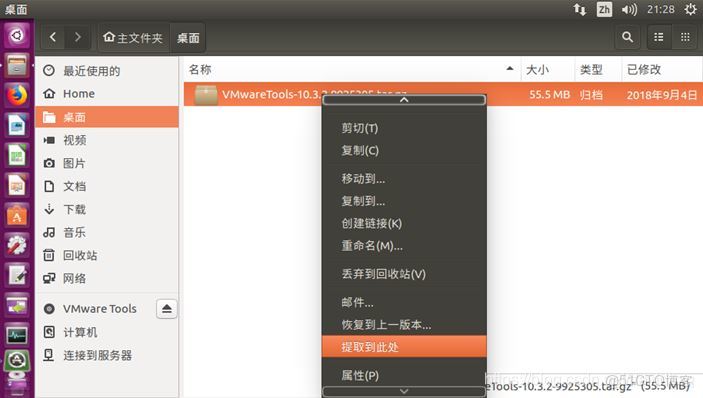Open system power gear menu
This screenshot has width=703, height=398.
pos(691,9)
